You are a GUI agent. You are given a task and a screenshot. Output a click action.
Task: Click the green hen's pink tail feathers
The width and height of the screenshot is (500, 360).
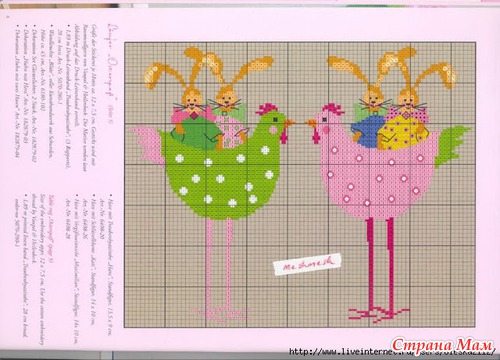[147, 147]
